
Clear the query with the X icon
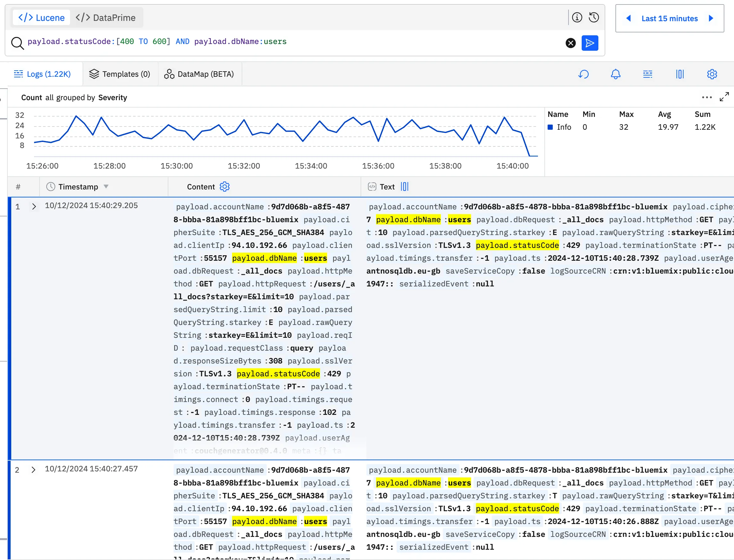point(570,43)
